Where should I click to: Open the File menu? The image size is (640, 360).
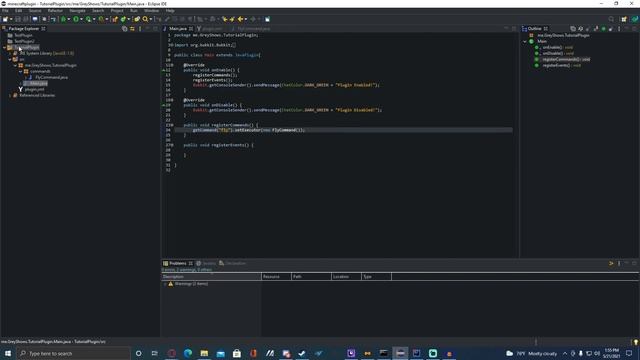pos(5,11)
